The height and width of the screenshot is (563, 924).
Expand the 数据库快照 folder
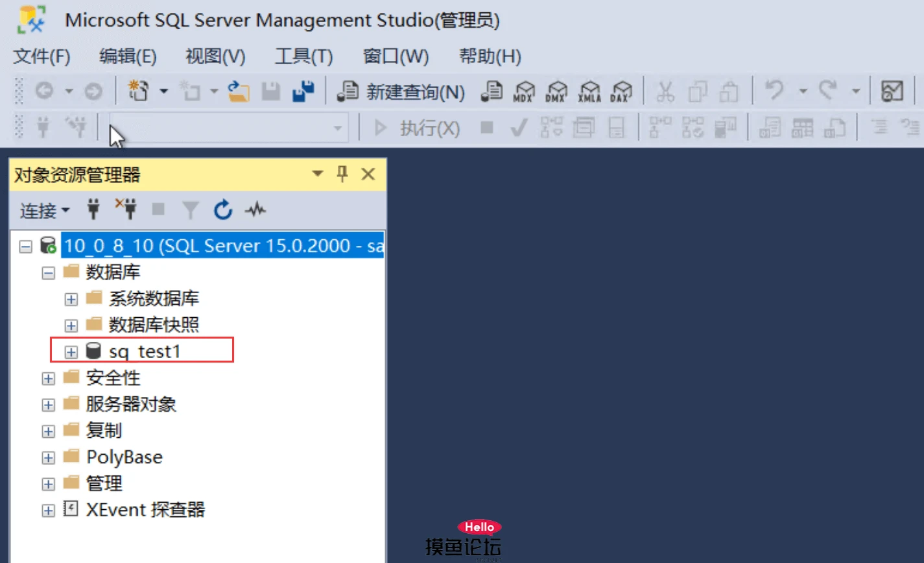click(71, 326)
